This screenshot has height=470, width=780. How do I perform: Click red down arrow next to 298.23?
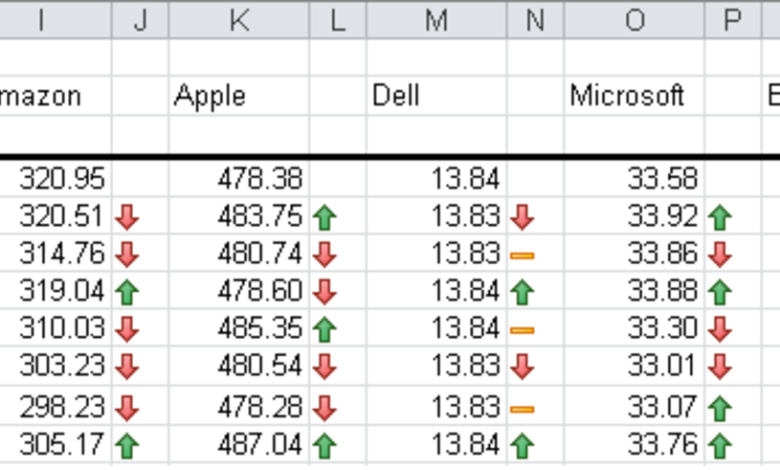(x=127, y=408)
